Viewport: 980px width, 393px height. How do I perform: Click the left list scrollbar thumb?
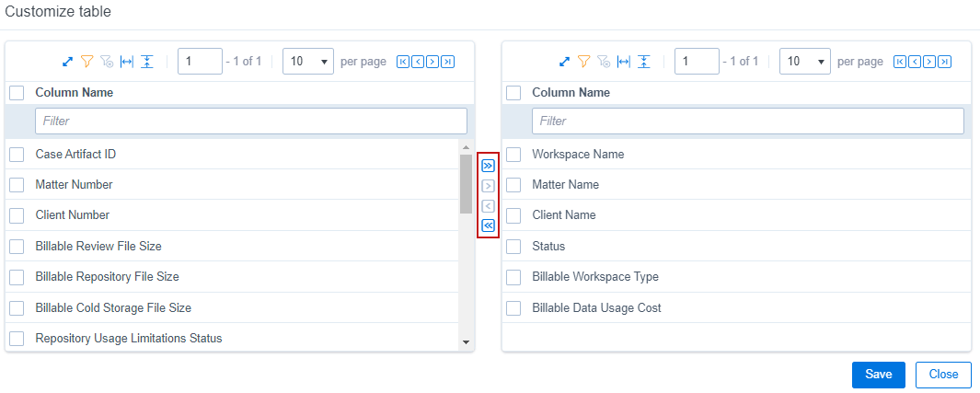tap(466, 184)
